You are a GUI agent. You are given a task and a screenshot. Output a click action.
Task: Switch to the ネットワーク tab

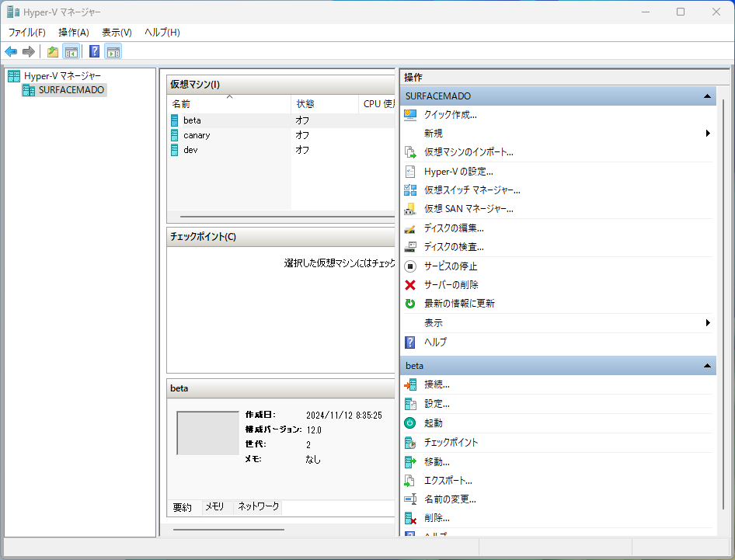(x=258, y=506)
